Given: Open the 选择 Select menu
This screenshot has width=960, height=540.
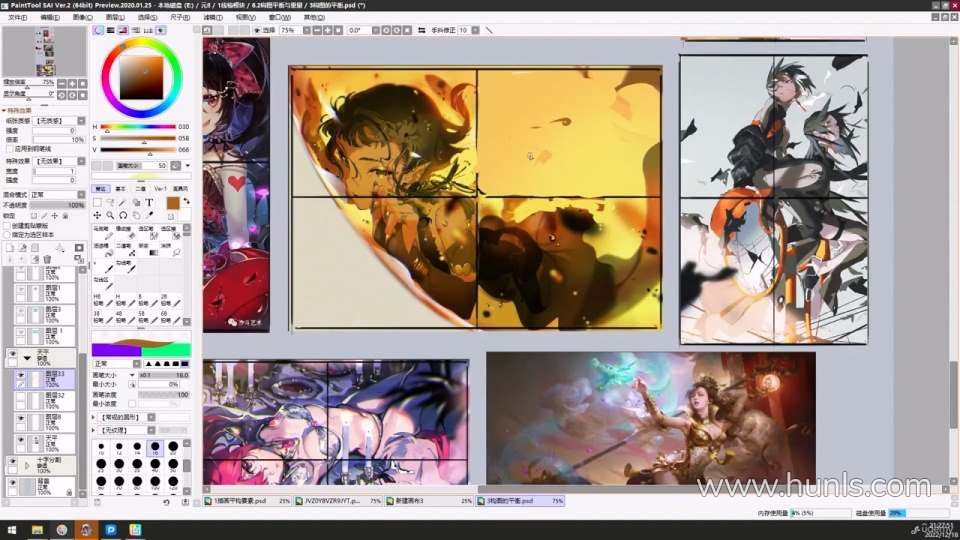Looking at the screenshot, I should pyautogui.click(x=147, y=18).
